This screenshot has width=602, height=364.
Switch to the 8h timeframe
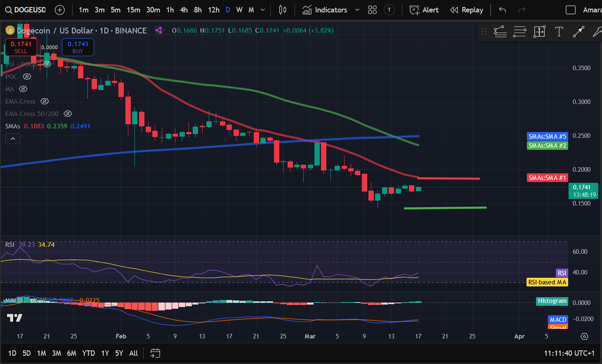click(x=198, y=10)
